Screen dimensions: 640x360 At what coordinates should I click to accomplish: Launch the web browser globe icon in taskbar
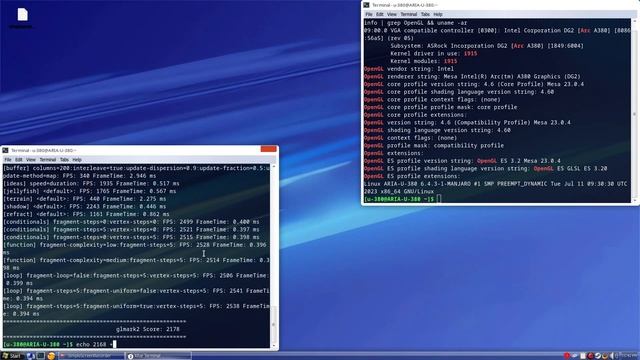[30, 356]
